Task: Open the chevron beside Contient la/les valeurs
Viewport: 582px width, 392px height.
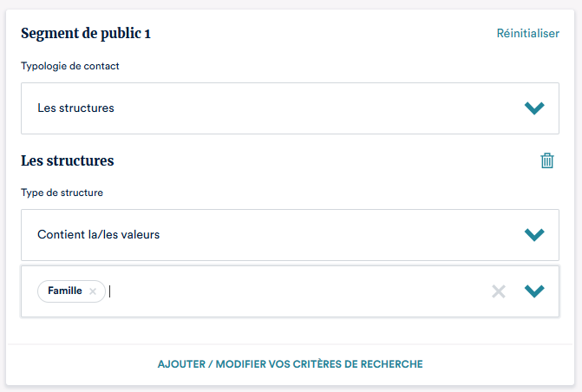Action: (534, 235)
